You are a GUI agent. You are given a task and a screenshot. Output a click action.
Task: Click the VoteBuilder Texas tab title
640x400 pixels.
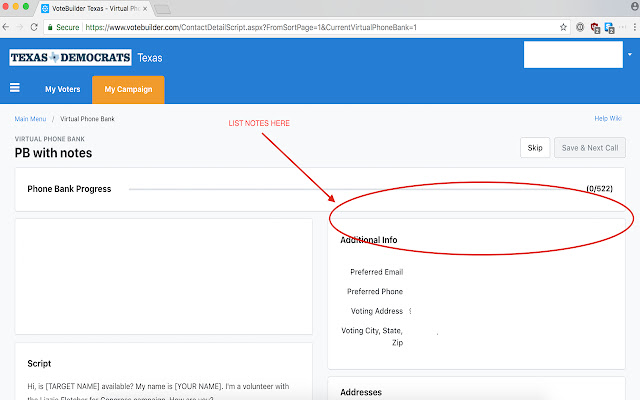(95, 9)
